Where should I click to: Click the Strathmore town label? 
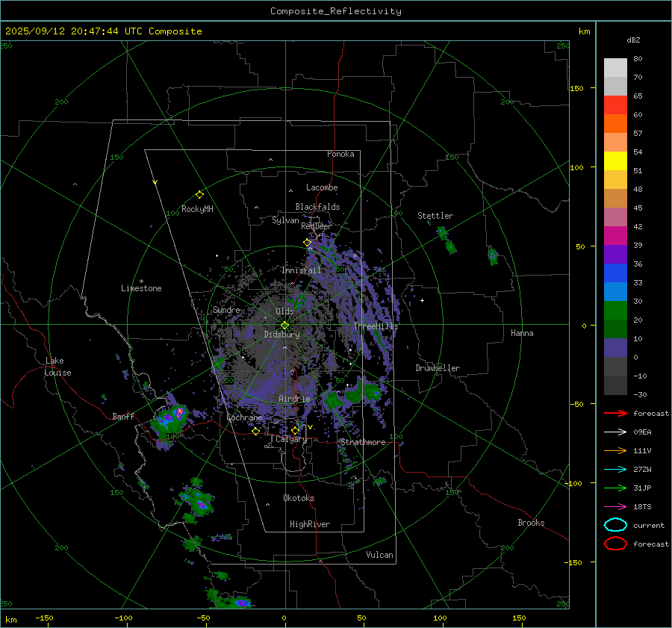(363, 442)
